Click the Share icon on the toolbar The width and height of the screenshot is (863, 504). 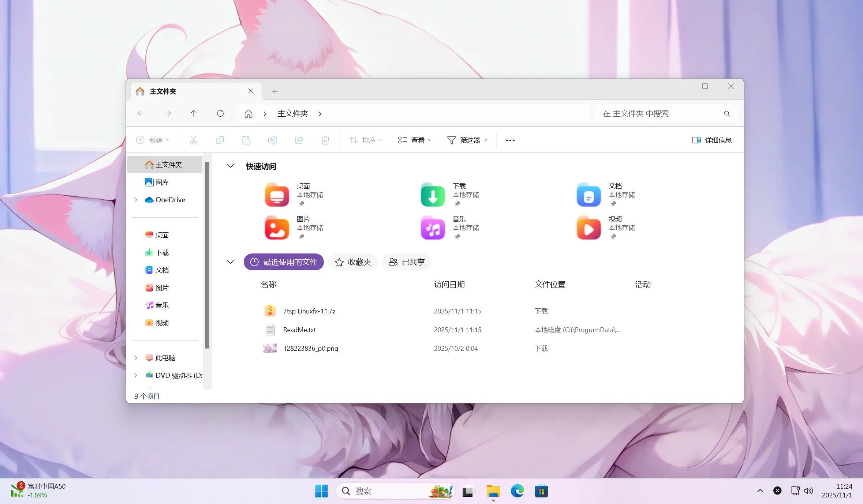coord(299,140)
